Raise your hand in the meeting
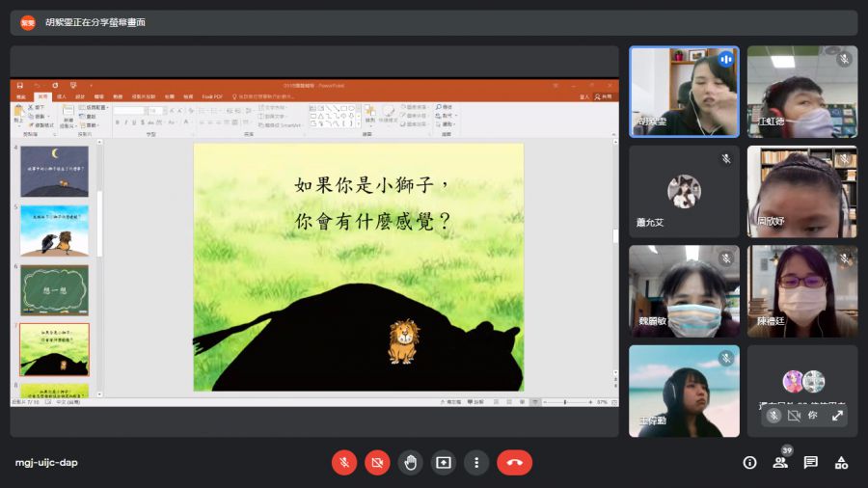The height and width of the screenshot is (488, 868). tap(410, 463)
